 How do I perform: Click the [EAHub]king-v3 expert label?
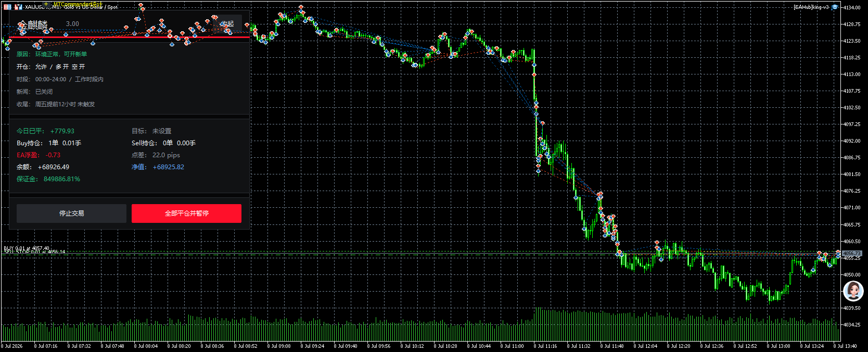811,7
